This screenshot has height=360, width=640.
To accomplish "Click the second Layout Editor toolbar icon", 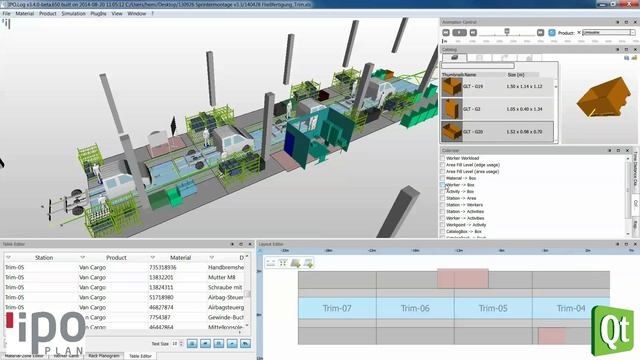I will tap(283, 263).
